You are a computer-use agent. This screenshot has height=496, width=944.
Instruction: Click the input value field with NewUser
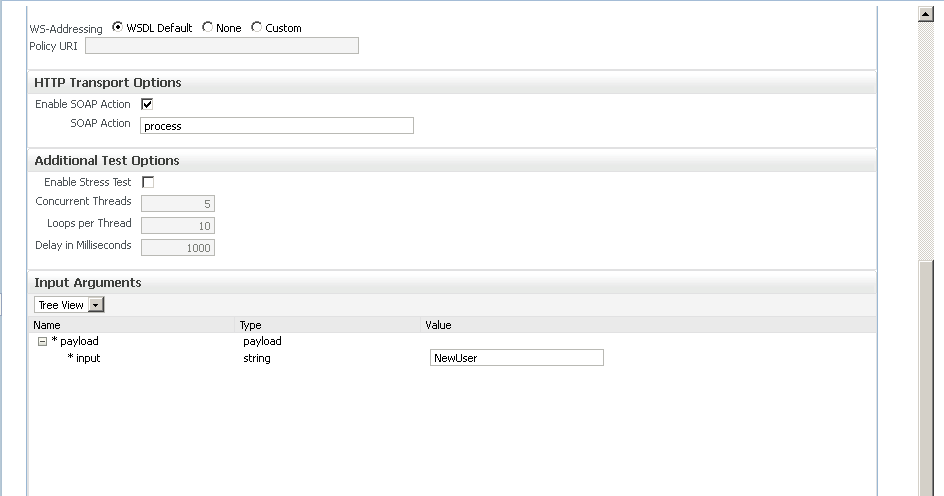(516, 358)
